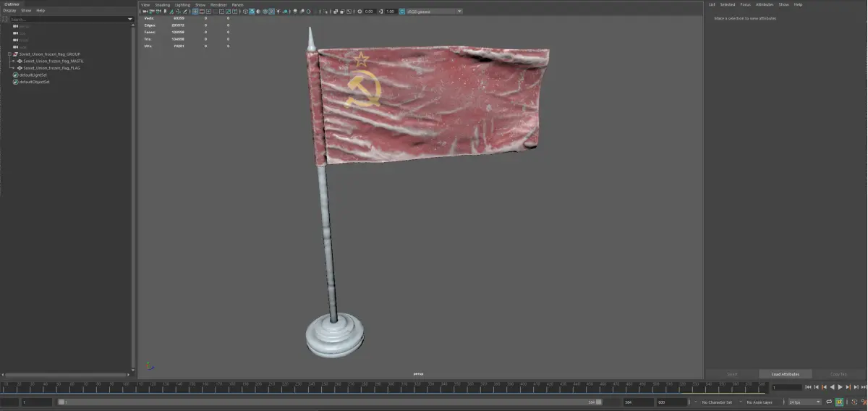Click the Copy Tab button
This screenshot has height=411, width=868.
(838, 374)
